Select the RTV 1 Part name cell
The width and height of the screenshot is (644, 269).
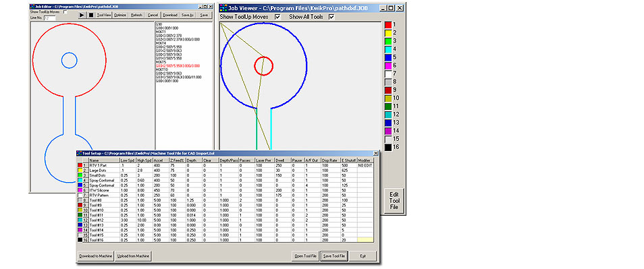pos(105,165)
